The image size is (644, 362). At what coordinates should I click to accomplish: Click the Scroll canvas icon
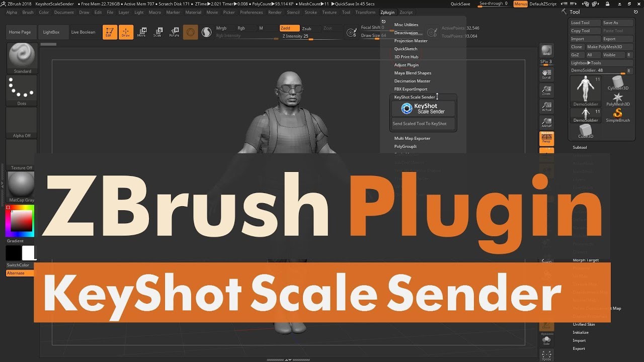point(546,74)
